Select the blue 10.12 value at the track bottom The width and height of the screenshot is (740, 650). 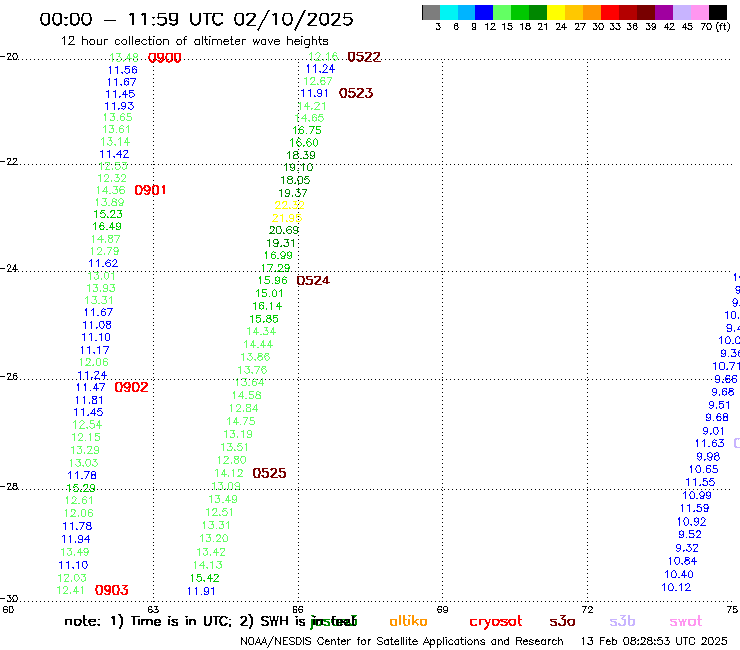[x=676, y=587]
